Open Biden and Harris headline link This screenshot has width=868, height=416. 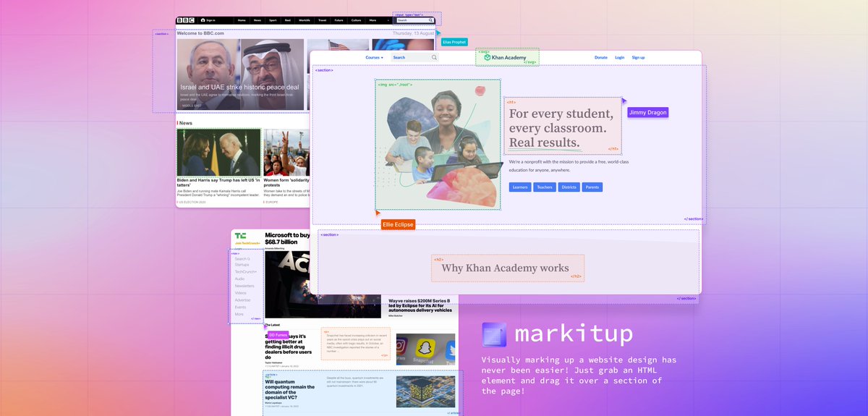point(217,182)
